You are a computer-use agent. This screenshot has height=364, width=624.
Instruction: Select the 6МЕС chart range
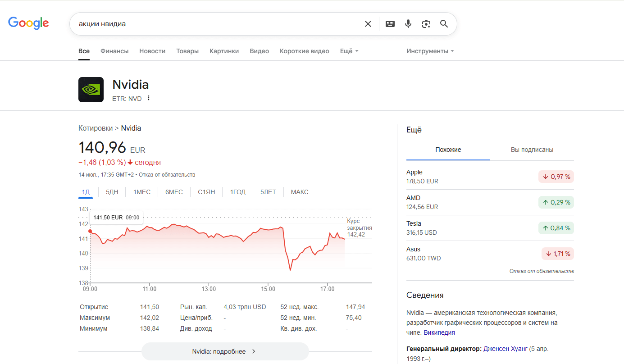point(174,192)
